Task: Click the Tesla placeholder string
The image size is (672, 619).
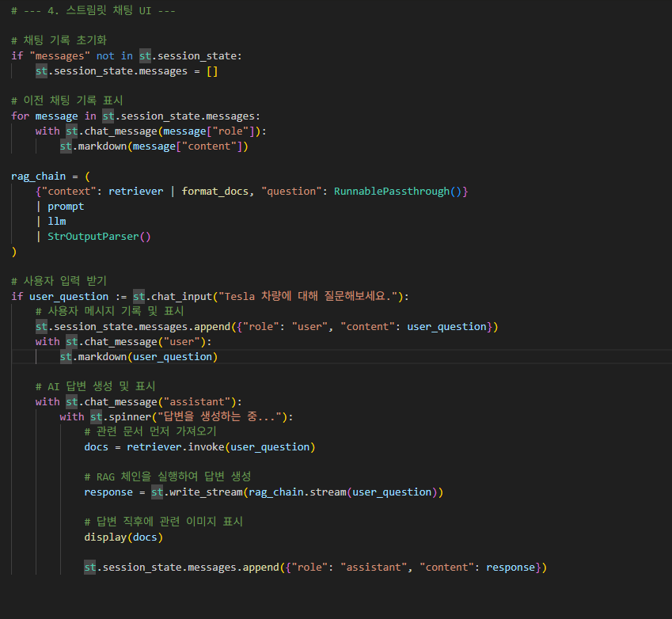Action: pyautogui.click(x=309, y=297)
